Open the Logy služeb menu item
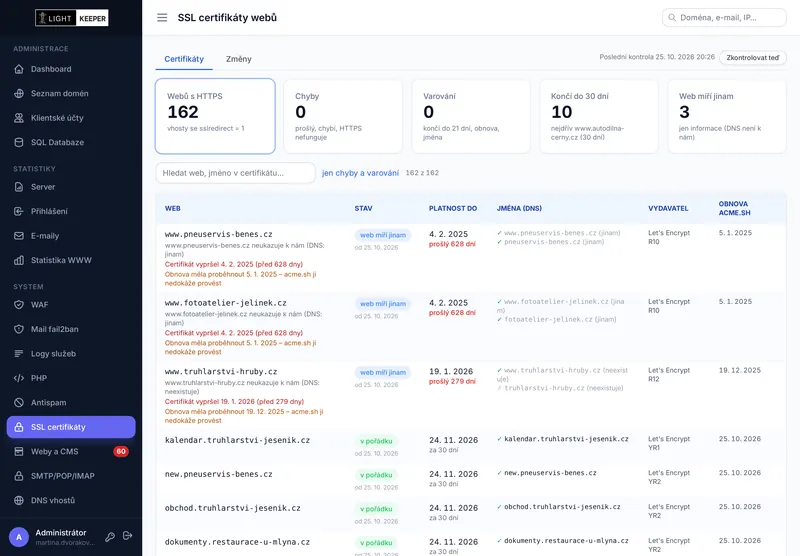Screen dimensions: 800x556 pos(71,353)
